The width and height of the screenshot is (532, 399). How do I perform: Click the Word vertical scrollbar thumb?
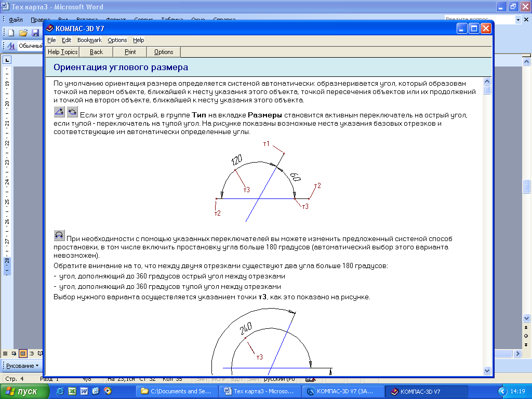click(526, 187)
